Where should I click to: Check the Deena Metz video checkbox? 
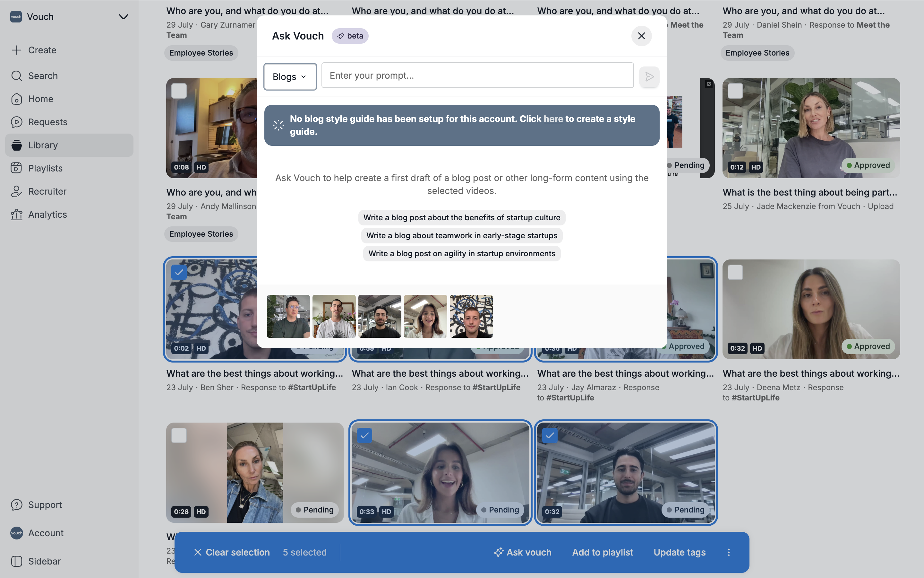(735, 272)
